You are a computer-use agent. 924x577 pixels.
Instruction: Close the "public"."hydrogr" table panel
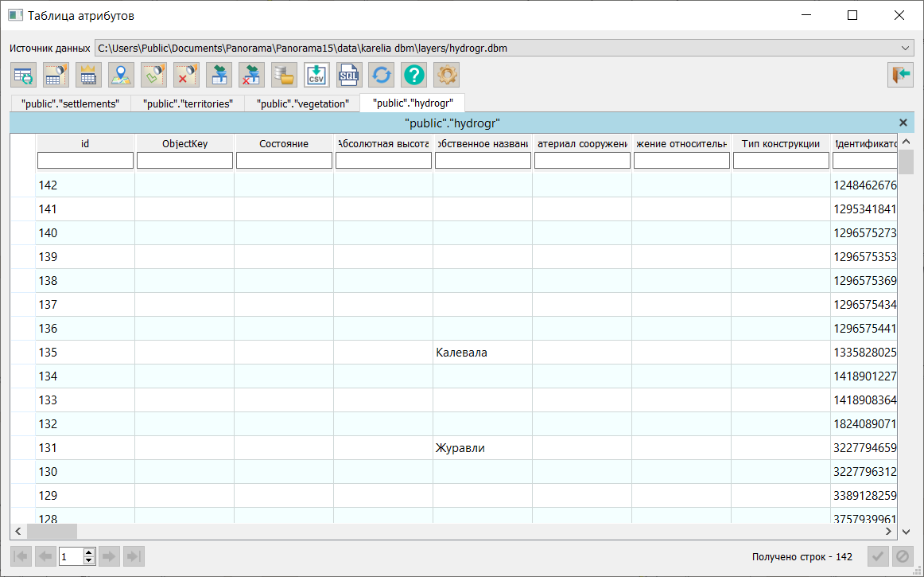coord(903,123)
